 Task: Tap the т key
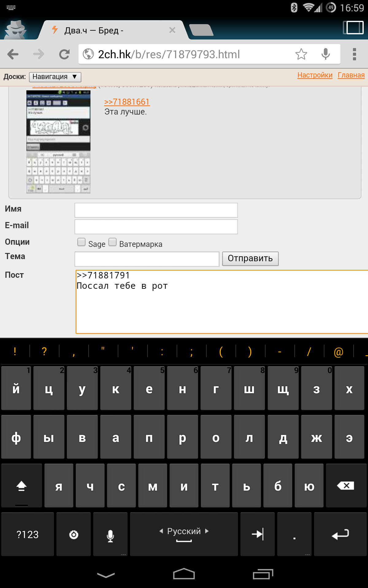215,486
